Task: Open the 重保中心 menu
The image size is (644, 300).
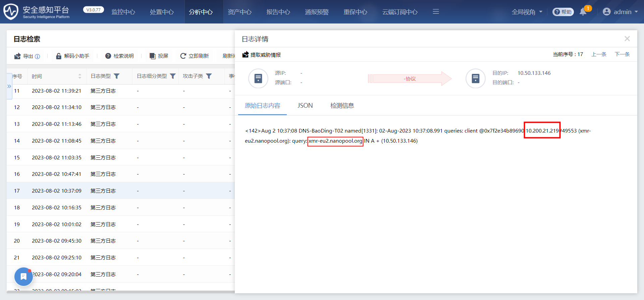Action: pos(355,12)
